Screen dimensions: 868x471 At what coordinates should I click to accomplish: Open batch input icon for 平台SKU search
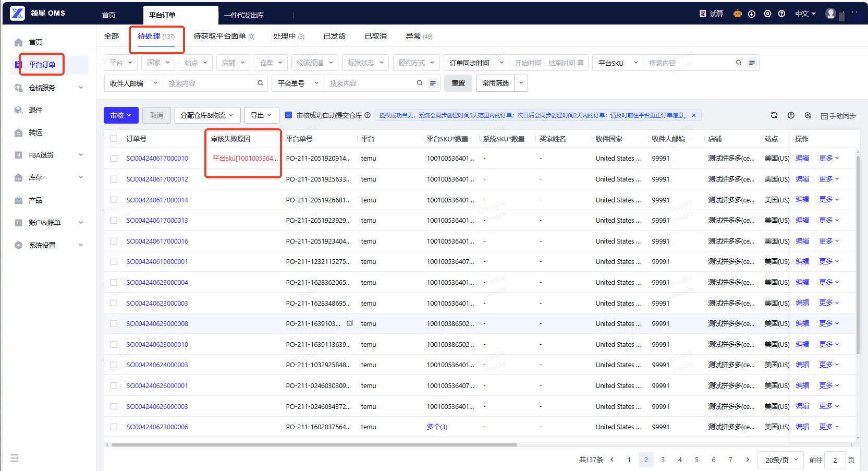[x=752, y=63]
